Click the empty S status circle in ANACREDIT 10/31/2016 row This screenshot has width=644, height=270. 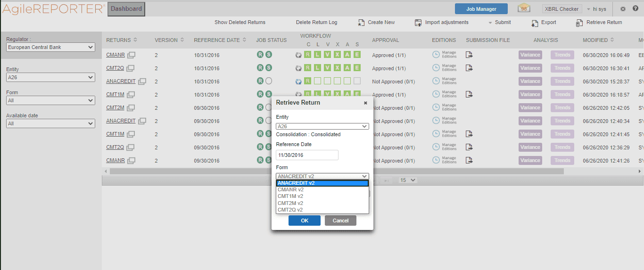click(x=269, y=81)
